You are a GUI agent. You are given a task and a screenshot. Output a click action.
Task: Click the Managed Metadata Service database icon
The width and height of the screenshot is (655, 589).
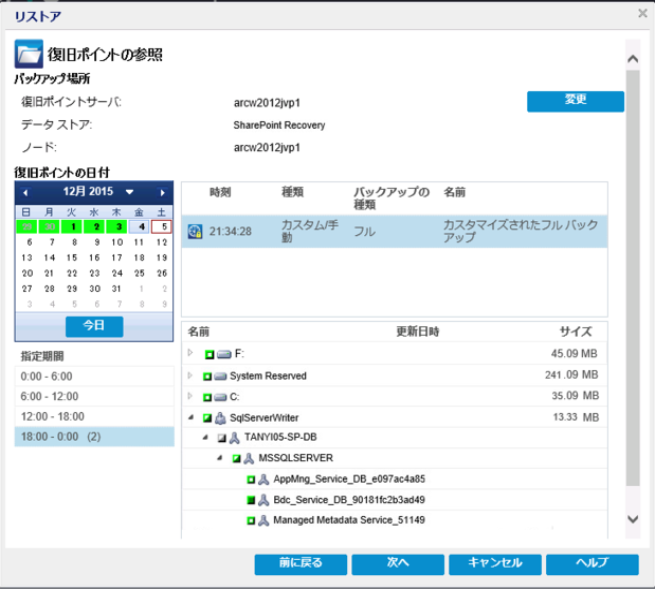(x=263, y=520)
